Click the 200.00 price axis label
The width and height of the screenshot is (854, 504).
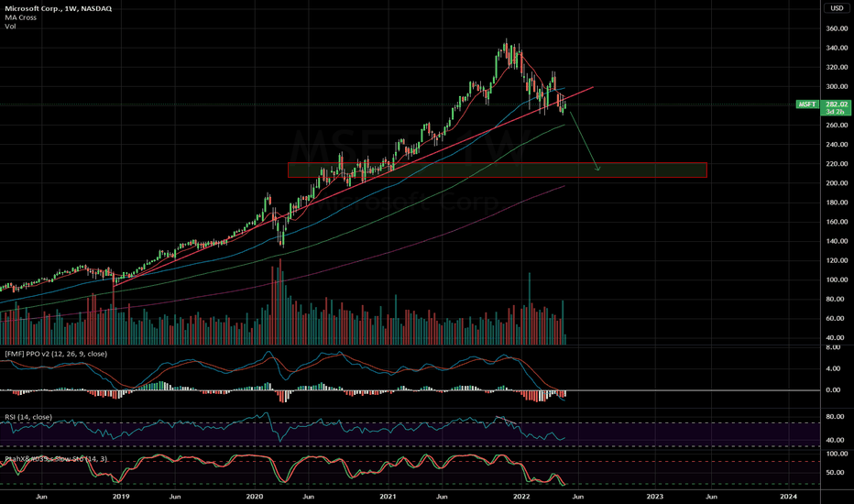(x=837, y=183)
